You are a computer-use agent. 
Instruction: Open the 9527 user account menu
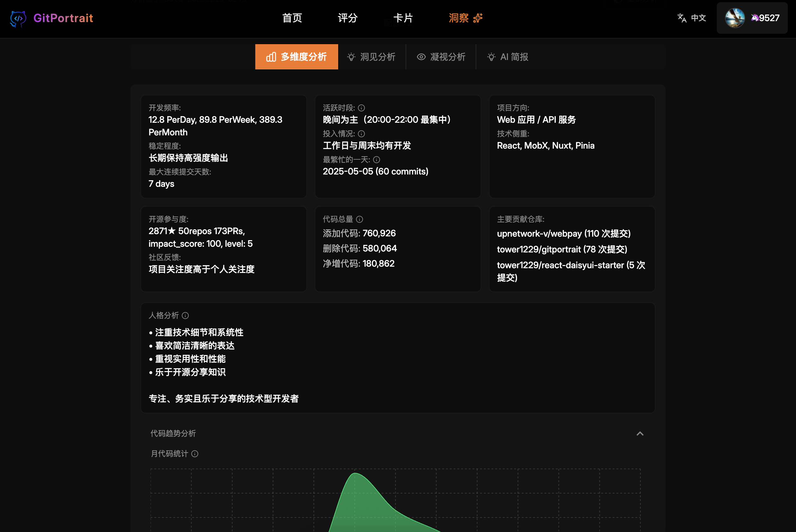click(769, 18)
